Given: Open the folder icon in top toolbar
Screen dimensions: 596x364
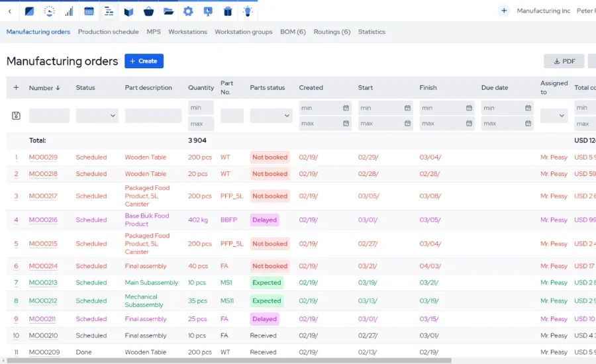Looking at the screenshot, I should pyautogui.click(x=168, y=11).
